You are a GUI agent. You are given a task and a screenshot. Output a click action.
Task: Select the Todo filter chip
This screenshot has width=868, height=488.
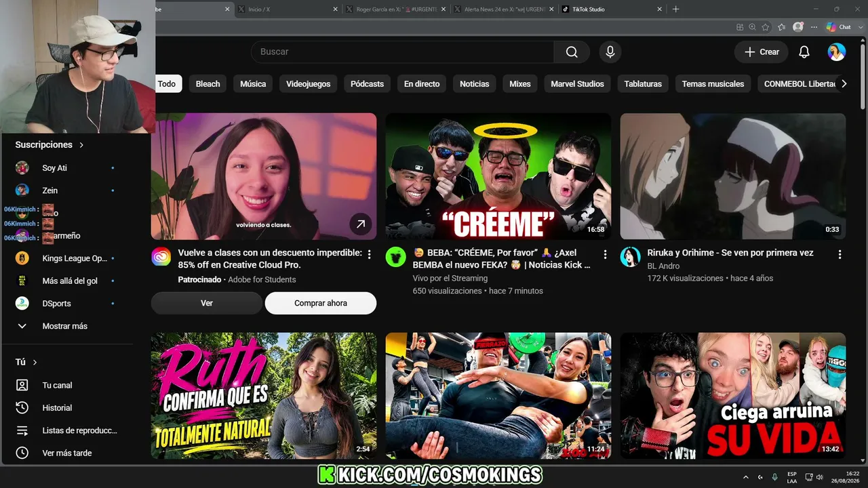click(167, 84)
